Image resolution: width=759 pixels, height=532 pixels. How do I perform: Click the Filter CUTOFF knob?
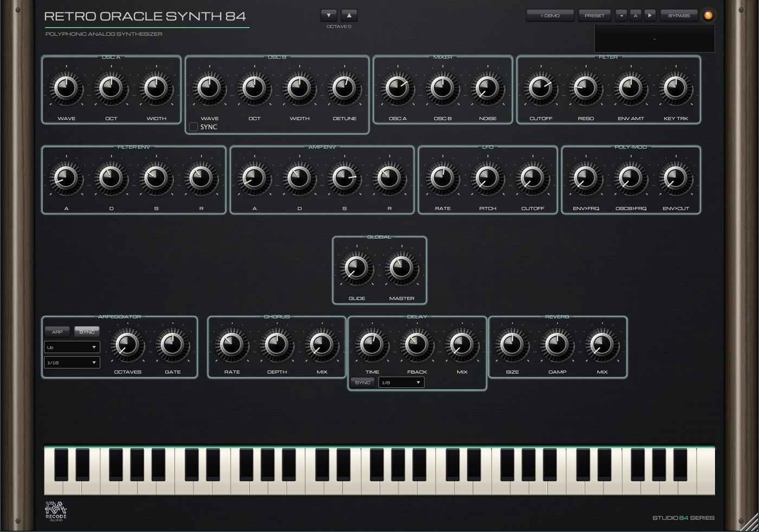[x=541, y=88]
